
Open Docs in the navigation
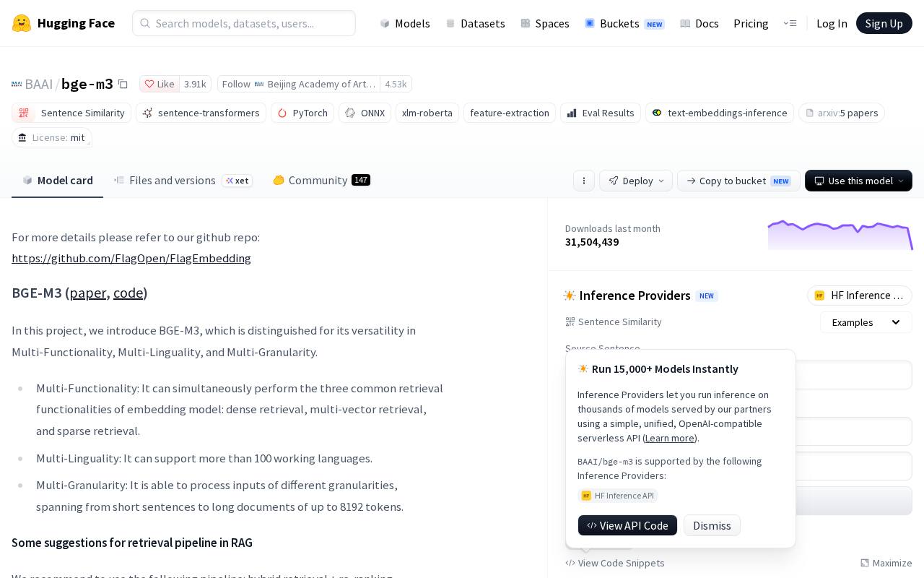coord(699,23)
